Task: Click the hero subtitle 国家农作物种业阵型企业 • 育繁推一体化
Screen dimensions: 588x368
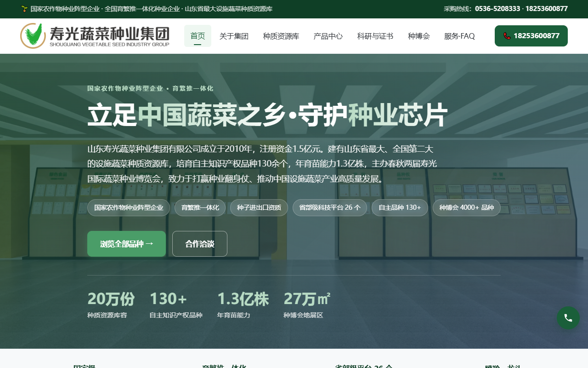Action: (x=150, y=88)
